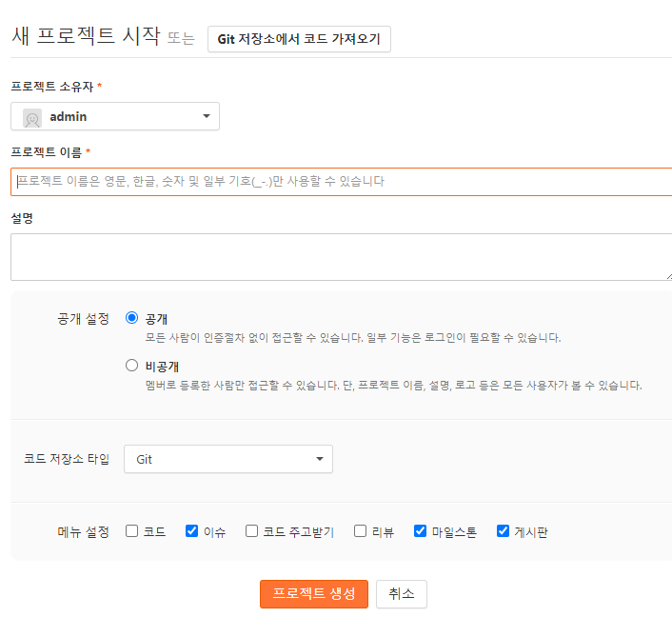Uncheck the 마일스톤 menu checkbox

point(420,530)
